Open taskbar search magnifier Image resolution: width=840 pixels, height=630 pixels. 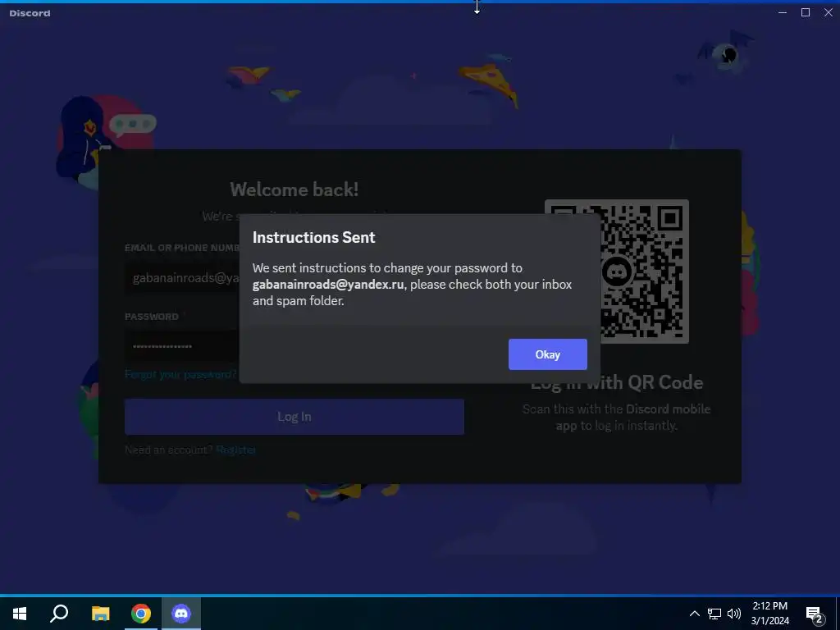pos(59,614)
